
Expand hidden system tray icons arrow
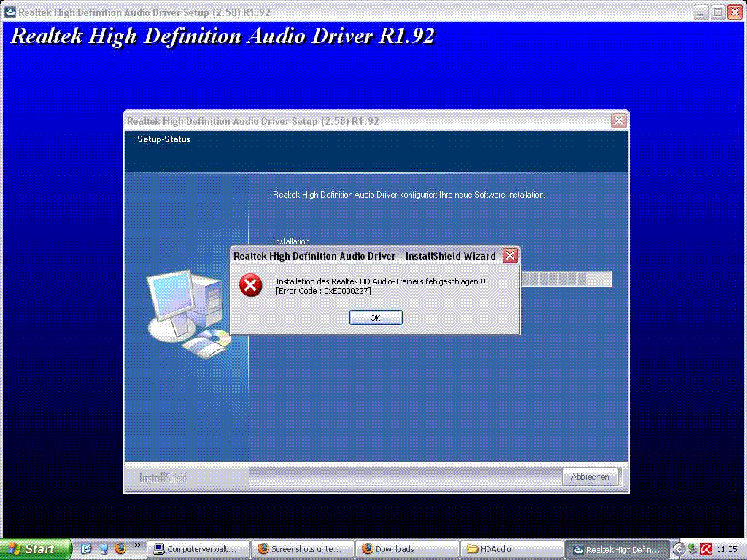(678, 550)
